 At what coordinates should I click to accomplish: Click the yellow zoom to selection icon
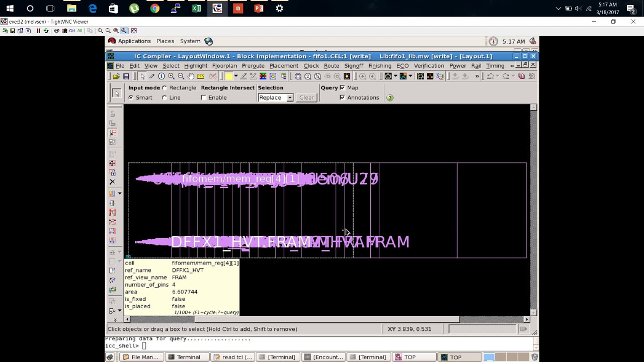[347, 76]
